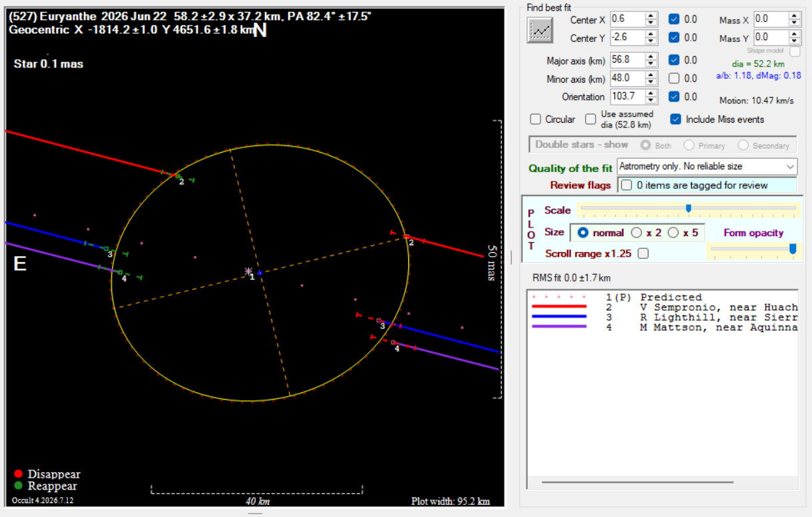
Task: Select the Primary double star option
Action: click(689, 145)
